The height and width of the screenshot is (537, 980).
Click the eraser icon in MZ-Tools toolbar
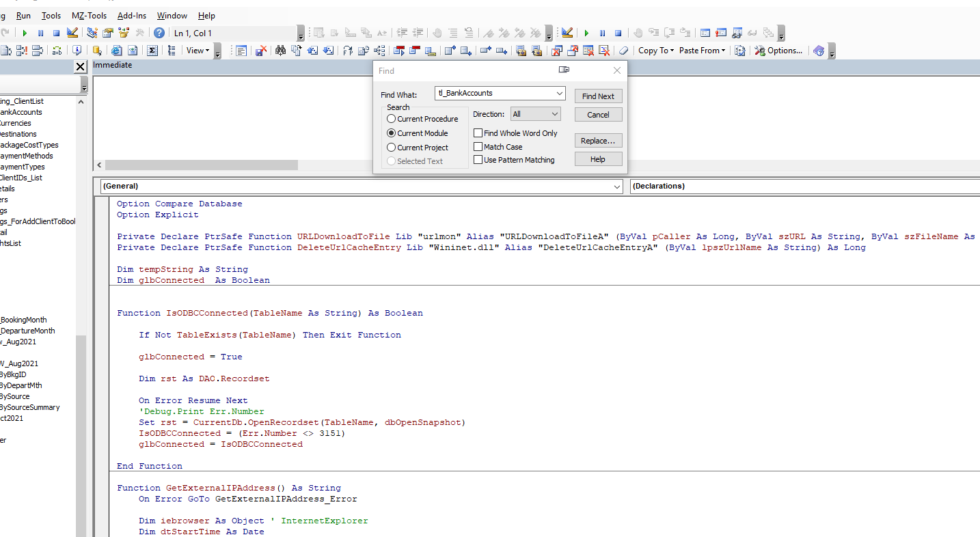click(623, 51)
